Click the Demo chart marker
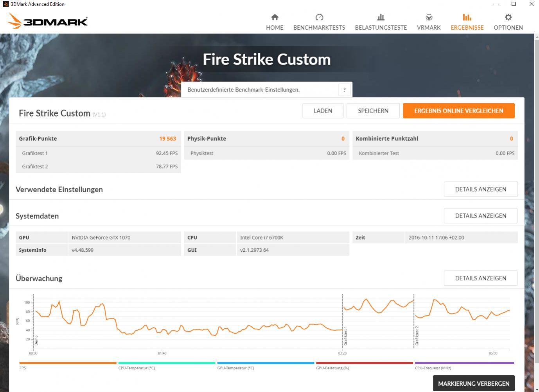 (x=36, y=340)
